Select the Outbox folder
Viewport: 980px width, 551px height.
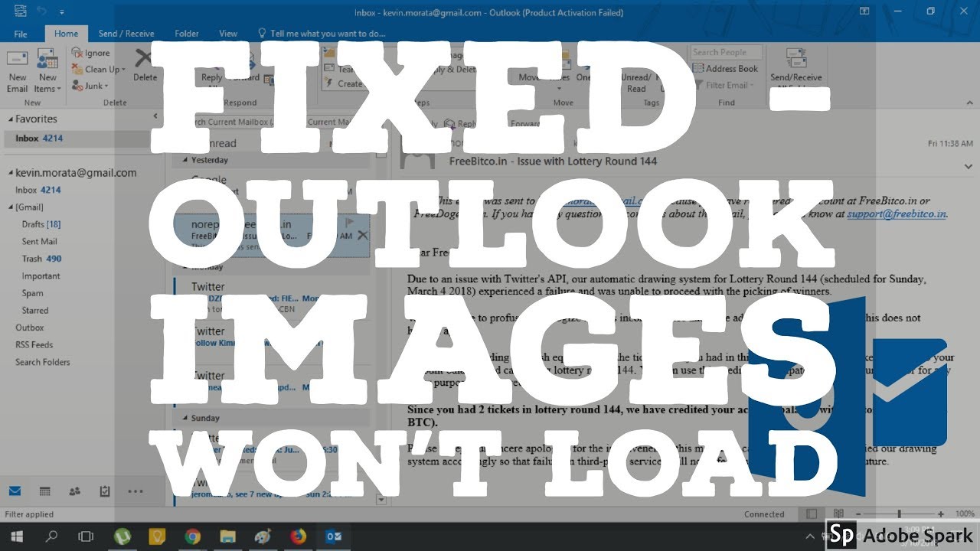(x=30, y=328)
